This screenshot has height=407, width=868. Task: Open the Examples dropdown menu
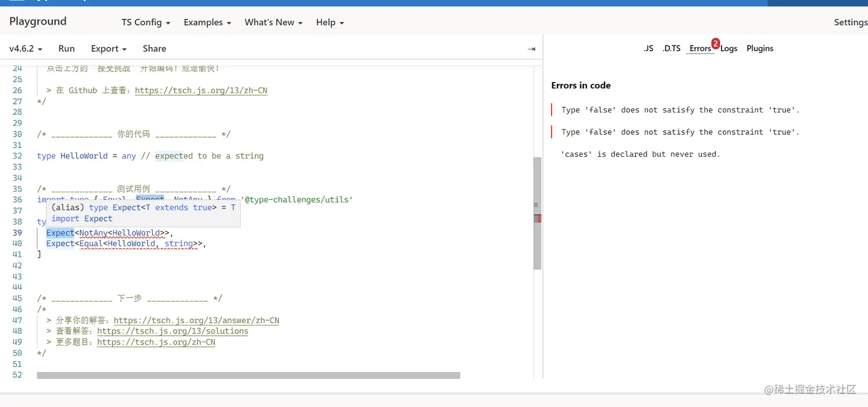click(x=207, y=22)
